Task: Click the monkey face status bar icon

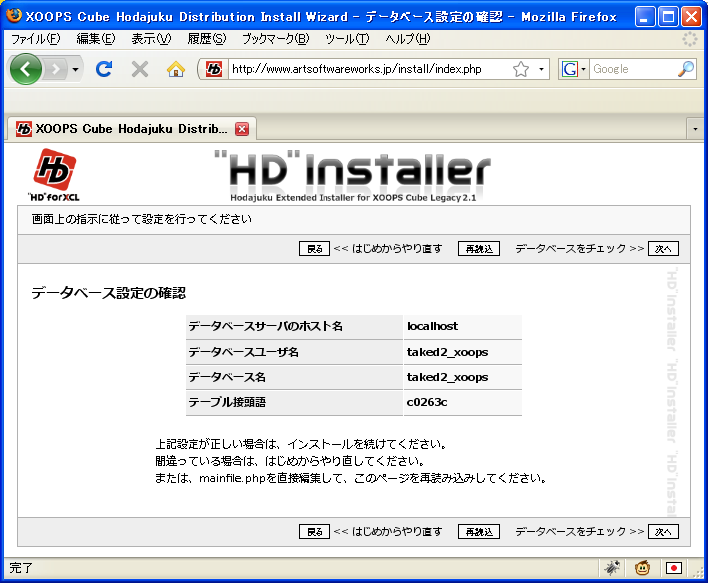Action: click(x=642, y=568)
